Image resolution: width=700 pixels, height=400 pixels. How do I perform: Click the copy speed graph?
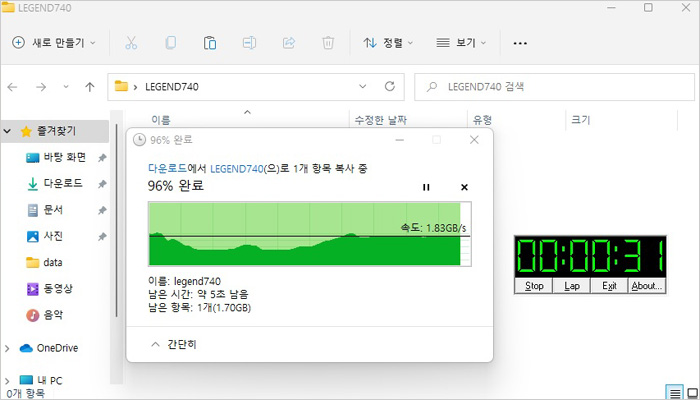tap(310, 234)
